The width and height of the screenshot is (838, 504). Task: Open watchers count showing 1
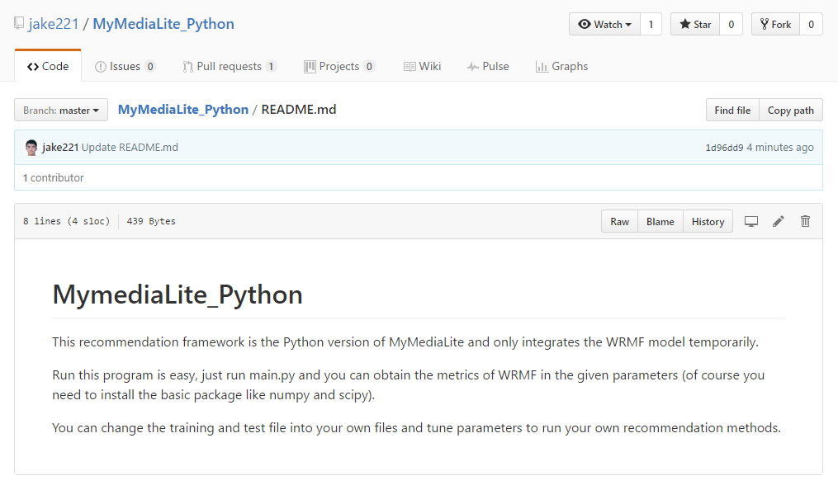pyautogui.click(x=651, y=25)
